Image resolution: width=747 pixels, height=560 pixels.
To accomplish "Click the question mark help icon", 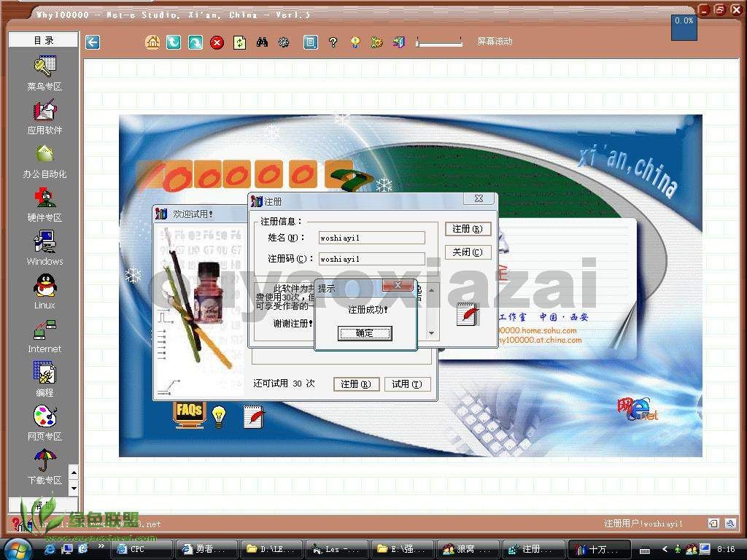I will pyautogui.click(x=333, y=42).
